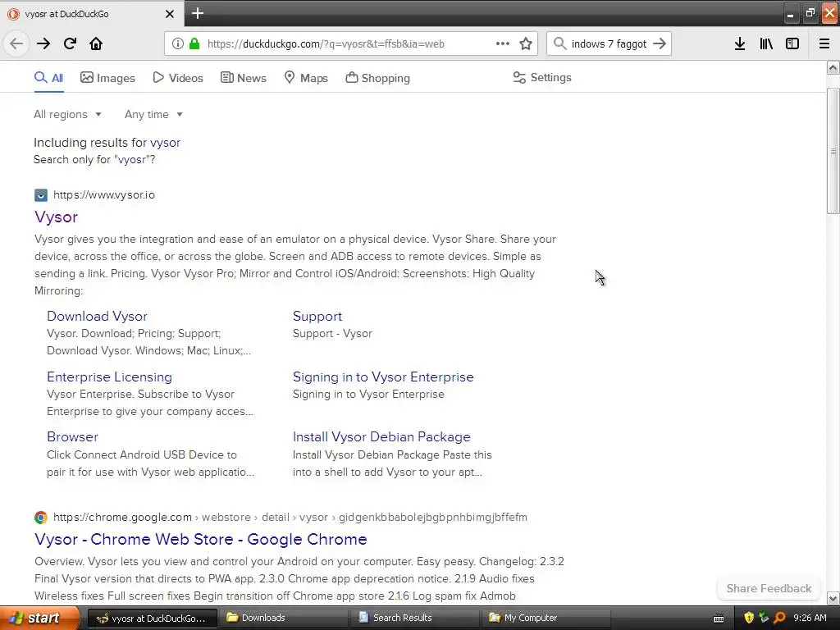Screen dimensions: 840x630
Task: Open the Windows start menu
Action: (39, 618)
